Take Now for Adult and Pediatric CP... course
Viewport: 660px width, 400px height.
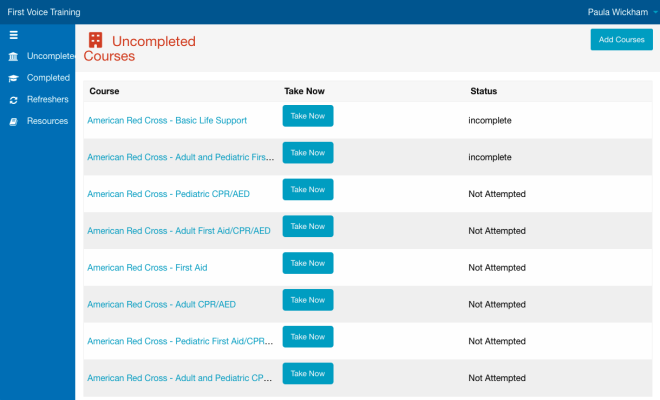pyautogui.click(x=308, y=373)
